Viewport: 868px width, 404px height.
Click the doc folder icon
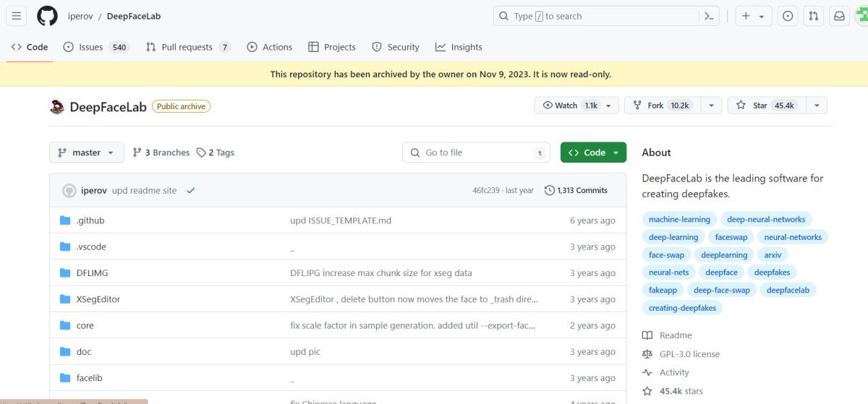[x=65, y=352]
